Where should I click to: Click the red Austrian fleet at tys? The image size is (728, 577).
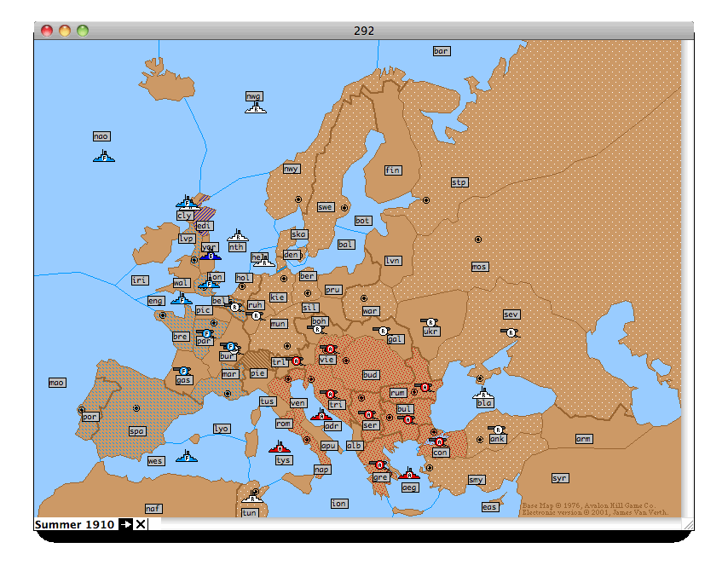click(x=280, y=447)
